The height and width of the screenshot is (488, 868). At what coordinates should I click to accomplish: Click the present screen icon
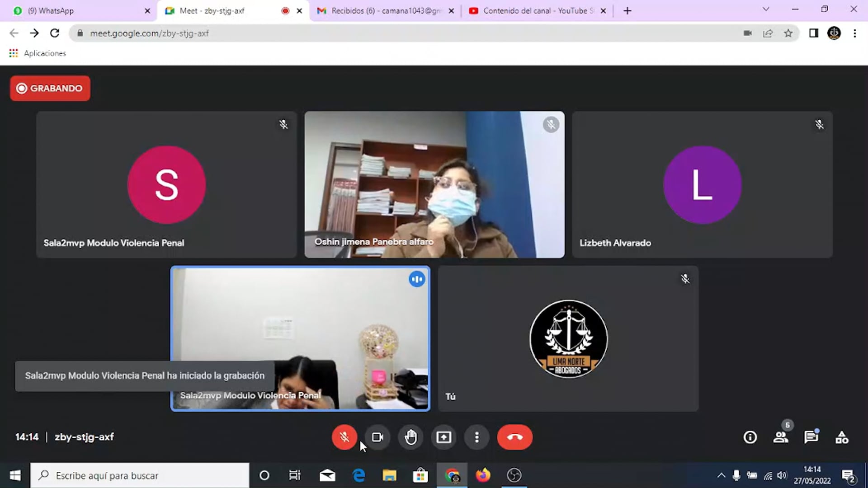click(443, 437)
